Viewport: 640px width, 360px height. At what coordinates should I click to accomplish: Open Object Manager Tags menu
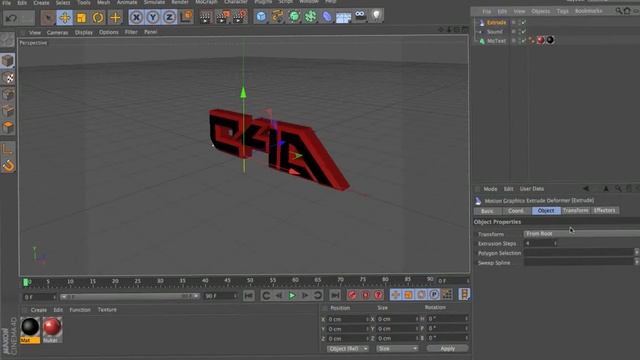562,11
